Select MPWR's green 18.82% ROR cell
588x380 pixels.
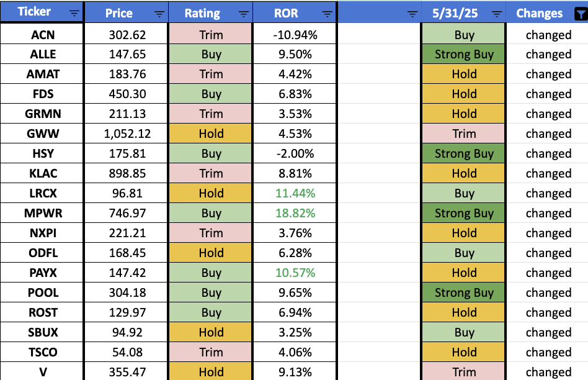coord(295,213)
